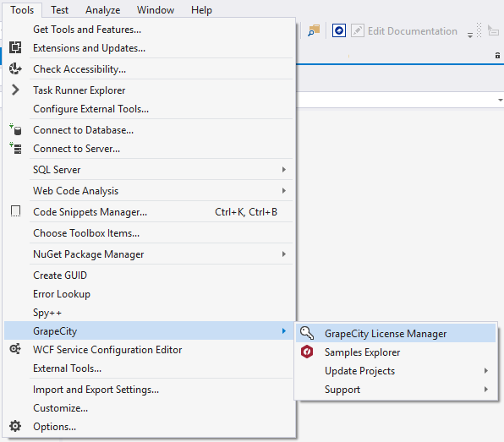Expand the Update Projects submenu arrow
Viewport: 504px width, 442px height.
click(x=485, y=371)
